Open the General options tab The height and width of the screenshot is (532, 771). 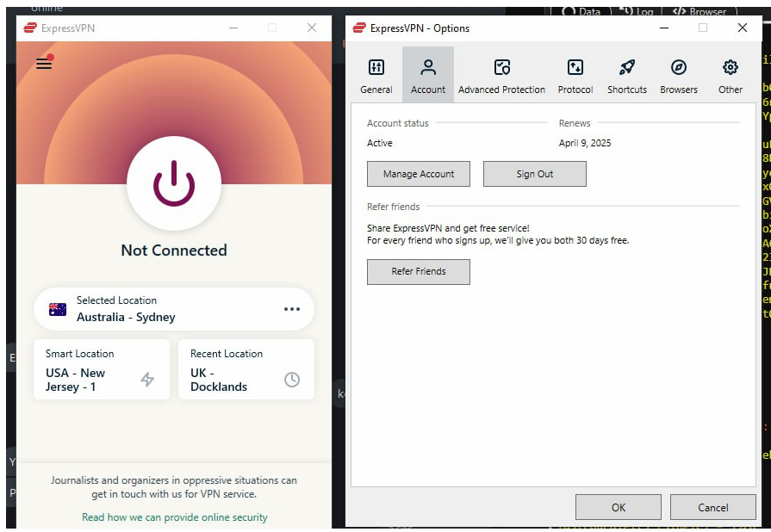[376, 75]
